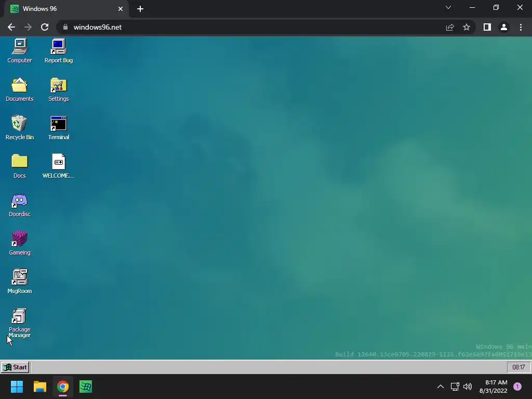
Task: Open the Computer desktop icon
Action: 20,51
